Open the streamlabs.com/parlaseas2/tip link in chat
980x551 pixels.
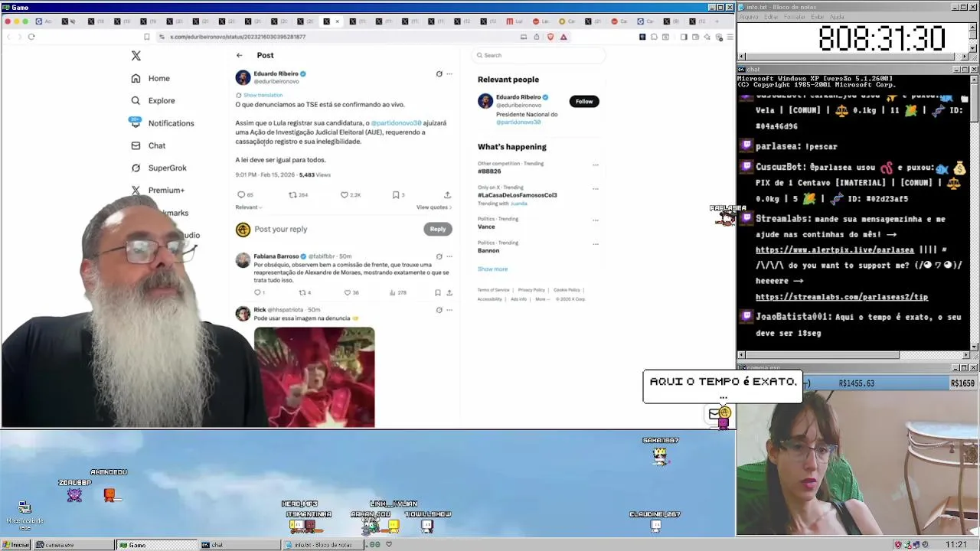point(841,297)
